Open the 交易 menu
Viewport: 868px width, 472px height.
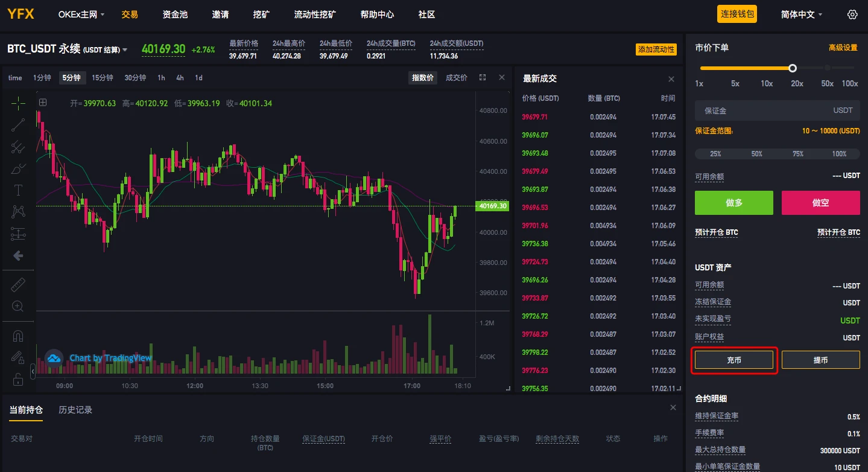click(x=130, y=14)
